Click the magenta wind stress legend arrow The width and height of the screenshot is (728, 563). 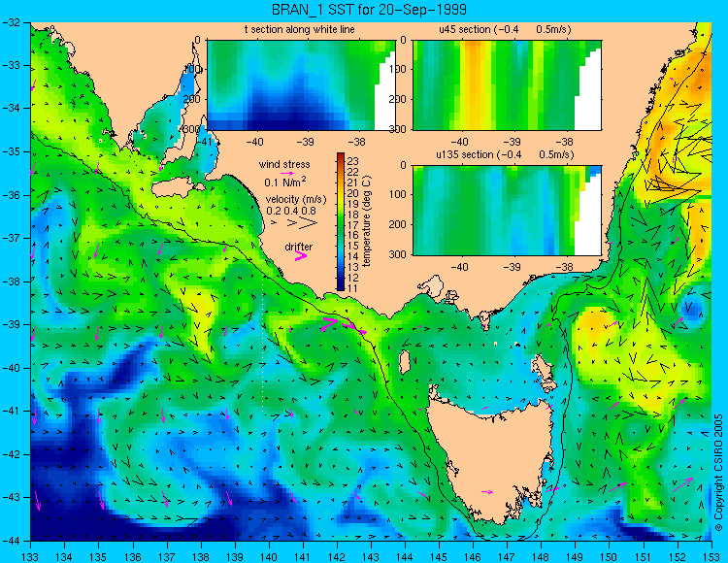[x=286, y=173]
